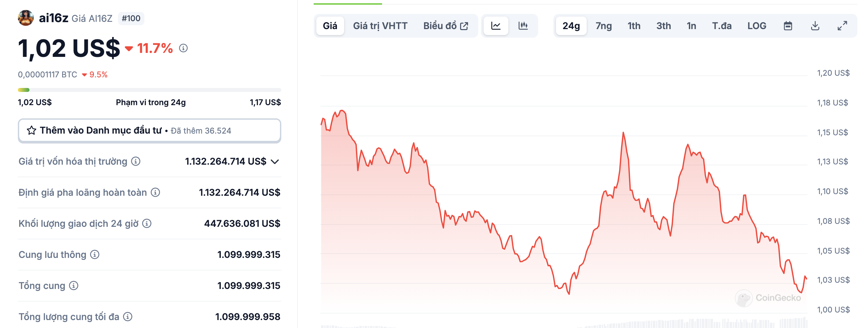Switch to candlestick chart view icon
This screenshot has height=328, width=868.
pyautogui.click(x=523, y=25)
